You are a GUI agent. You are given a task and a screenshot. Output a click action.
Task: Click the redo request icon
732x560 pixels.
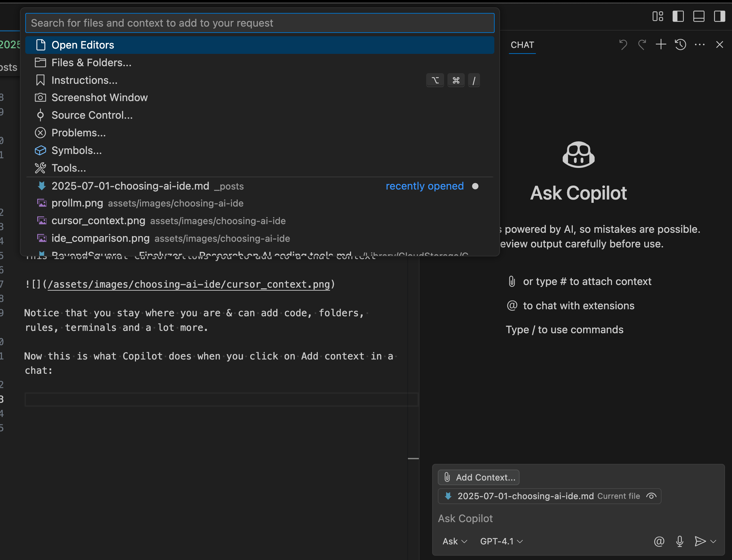pos(642,45)
